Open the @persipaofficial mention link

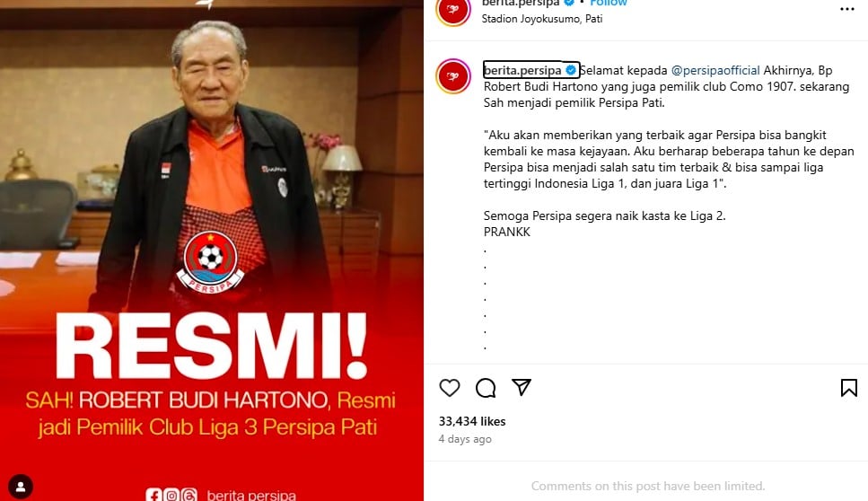point(715,70)
